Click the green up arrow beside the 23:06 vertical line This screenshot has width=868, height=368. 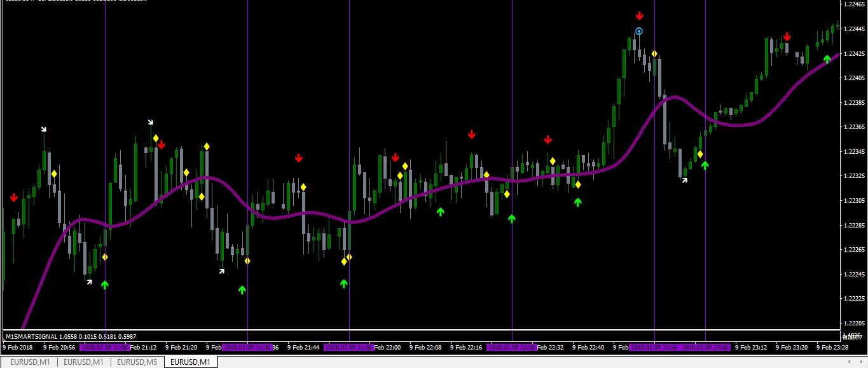point(705,165)
